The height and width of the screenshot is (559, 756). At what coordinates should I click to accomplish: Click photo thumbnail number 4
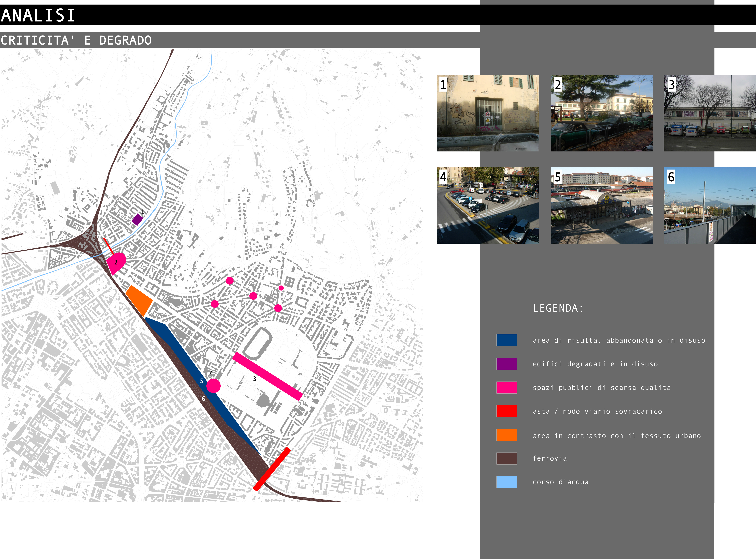pyautogui.click(x=488, y=205)
